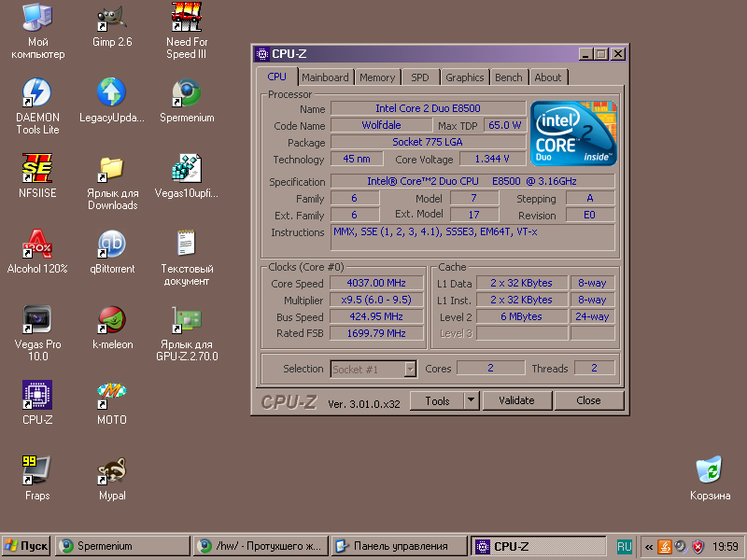The image size is (747, 560).
Task: Click the Tools button
Action: [437, 400]
